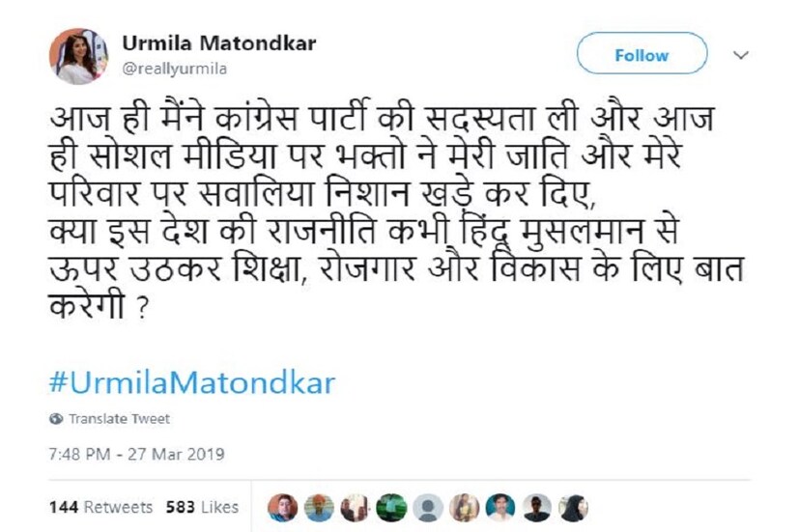Select the seventh avatar in the likers row
Image resolution: width=799 pixels, height=532 pixels.
coord(500,508)
